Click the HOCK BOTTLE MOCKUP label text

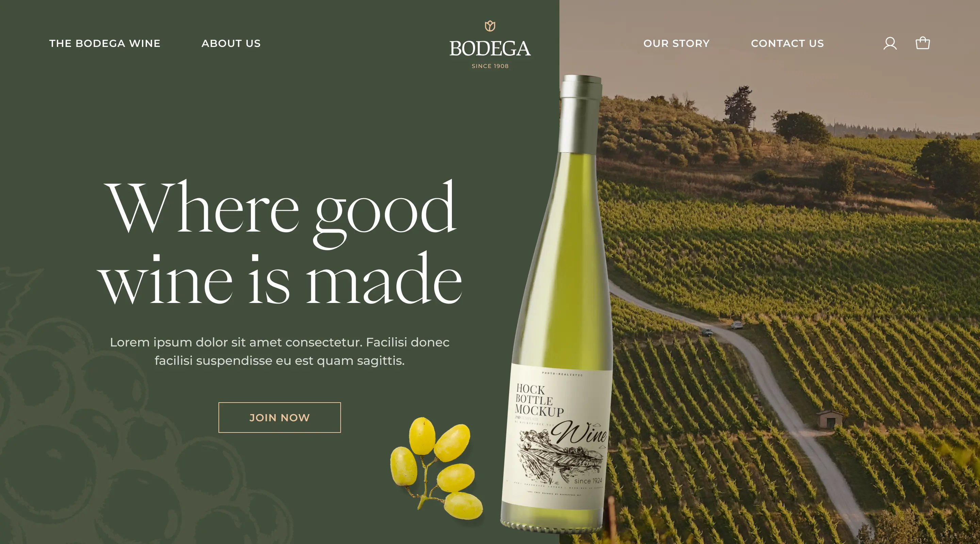click(539, 400)
